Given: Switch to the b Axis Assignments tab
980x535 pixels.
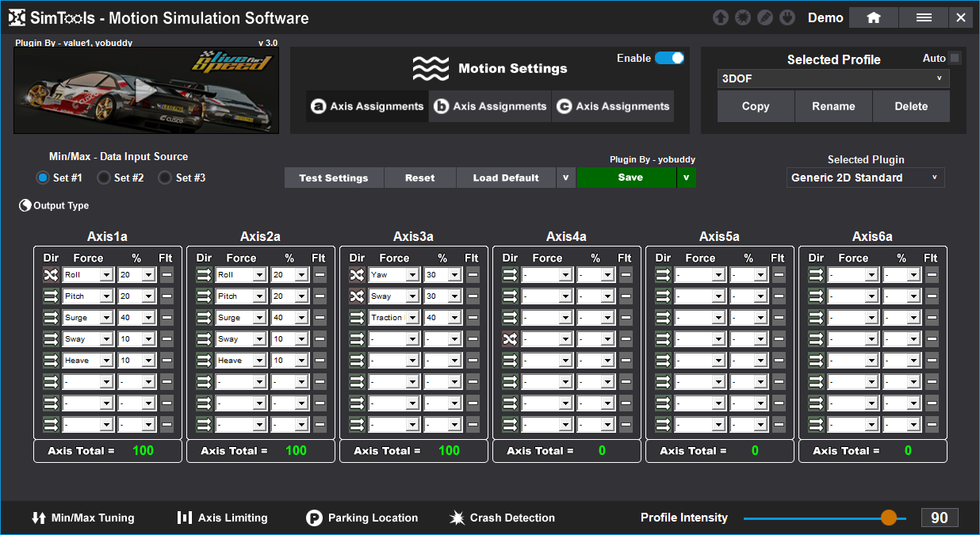Looking at the screenshot, I should tap(490, 106).
